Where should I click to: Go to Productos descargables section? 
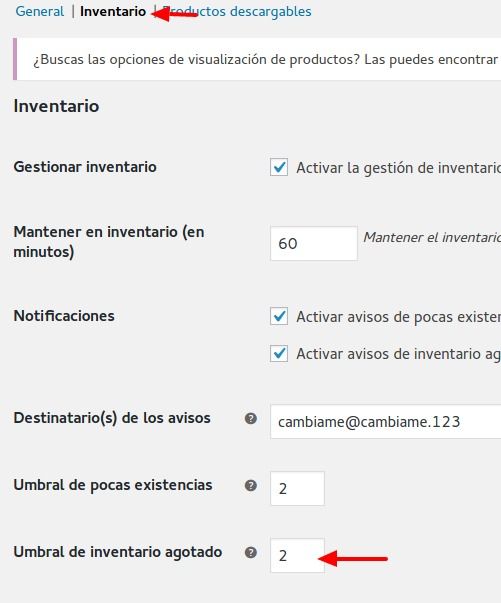coord(236,12)
